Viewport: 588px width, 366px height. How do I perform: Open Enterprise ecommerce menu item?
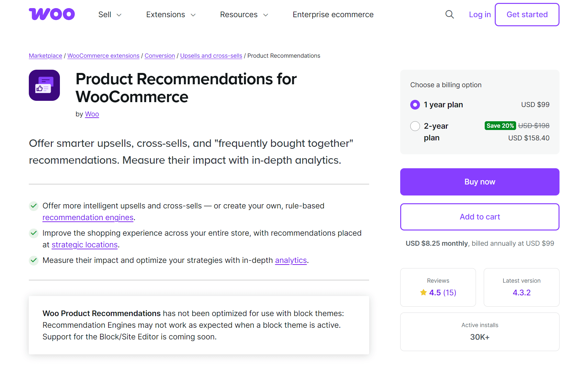click(333, 14)
